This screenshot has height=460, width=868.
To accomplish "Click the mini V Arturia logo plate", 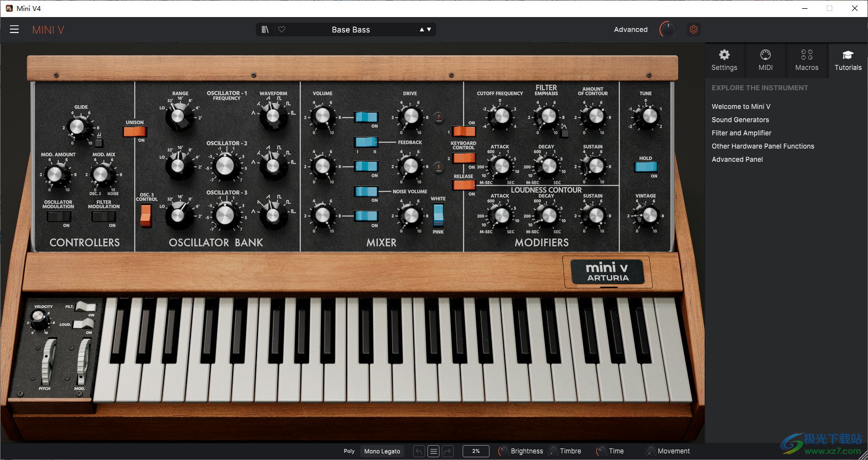I will [607, 272].
